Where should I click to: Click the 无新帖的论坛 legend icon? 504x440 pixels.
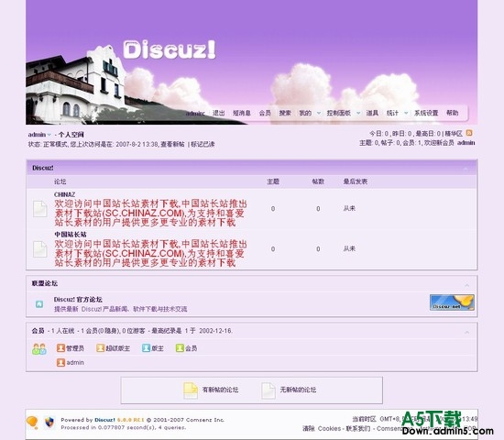pos(268,390)
